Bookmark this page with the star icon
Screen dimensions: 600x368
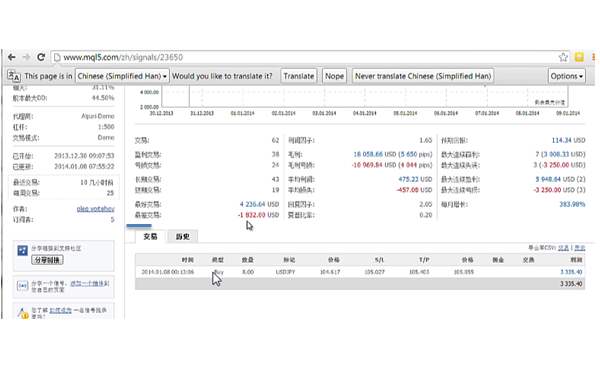click(x=563, y=57)
